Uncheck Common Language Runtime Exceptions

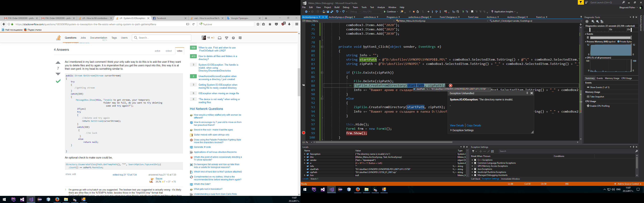point(475,163)
